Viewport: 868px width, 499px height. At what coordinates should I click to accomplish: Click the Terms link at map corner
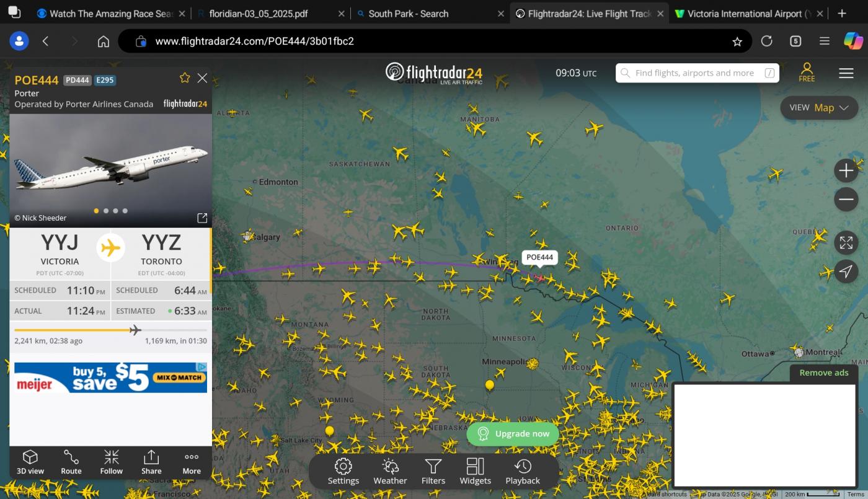point(856,494)
